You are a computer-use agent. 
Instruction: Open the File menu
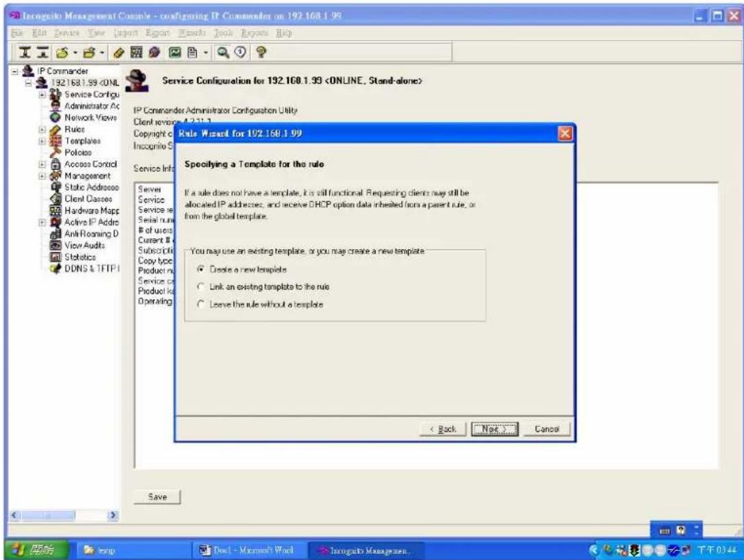click(x=17, y=33)
